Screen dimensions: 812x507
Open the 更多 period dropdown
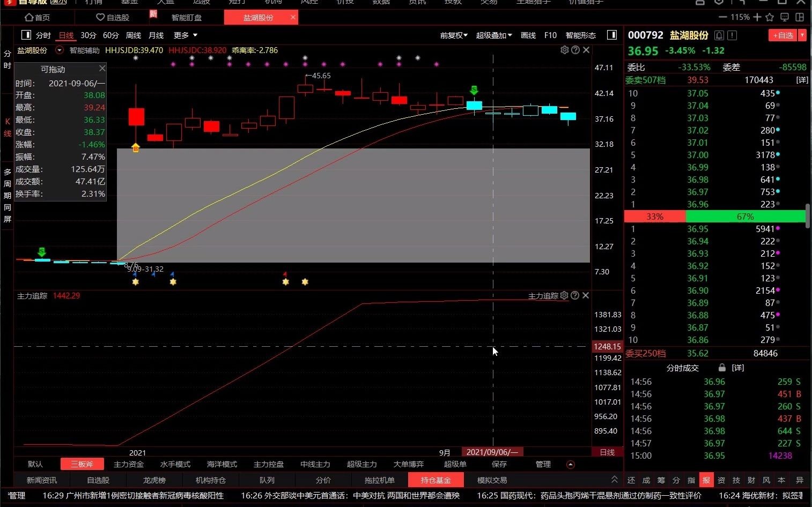(186, 35)
